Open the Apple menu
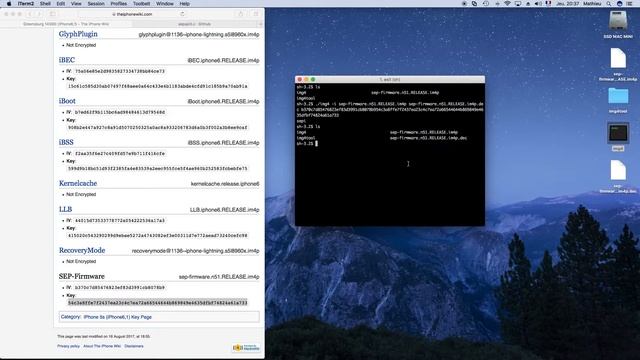The image size is (640, 360). point(9,4)
